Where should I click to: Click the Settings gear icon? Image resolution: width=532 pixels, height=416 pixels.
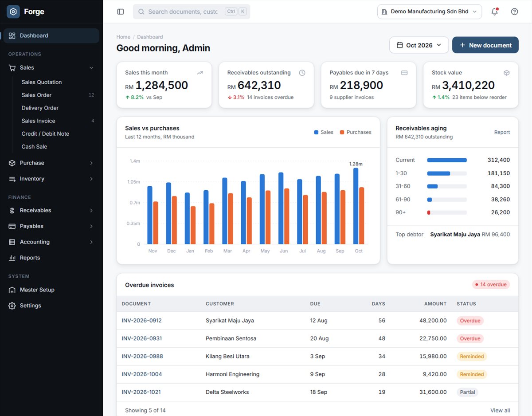(x=12, y=306)
